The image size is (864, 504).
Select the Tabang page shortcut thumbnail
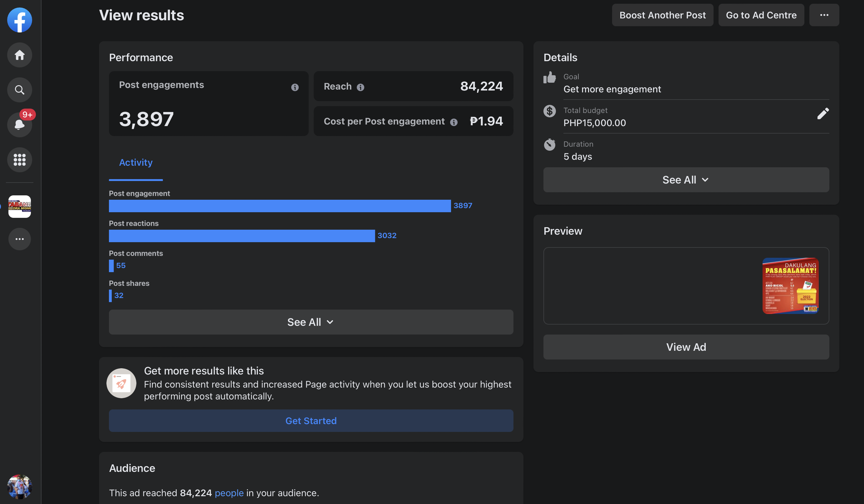pyautogui.click(x=20, y=206)
